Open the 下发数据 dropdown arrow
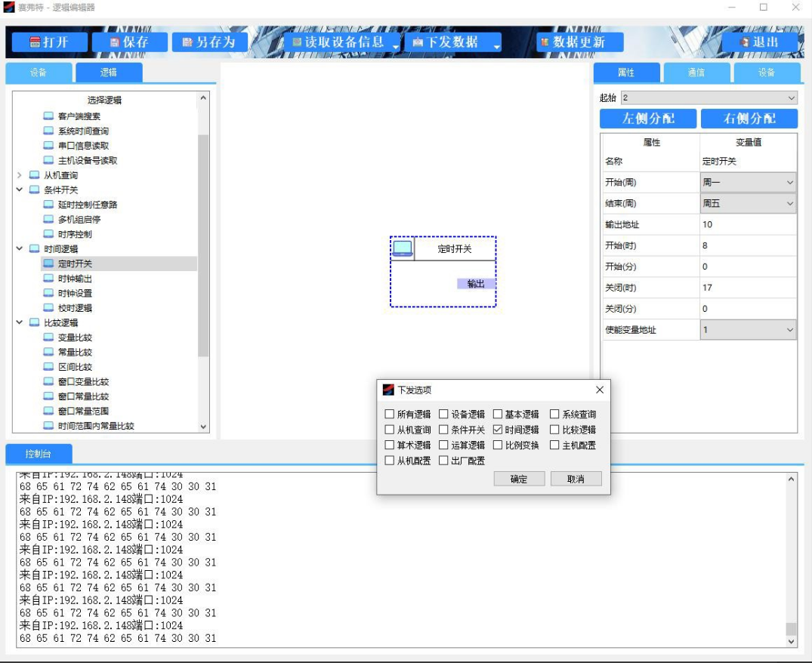812x663 pixels. (x=496, y=47)
